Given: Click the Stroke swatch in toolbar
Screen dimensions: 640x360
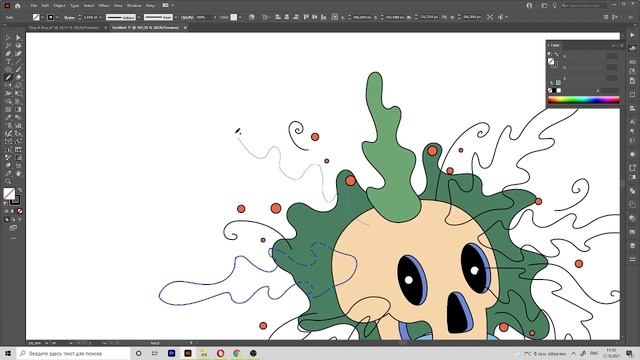Looking at the screenshot, I should tap(15, 200).
